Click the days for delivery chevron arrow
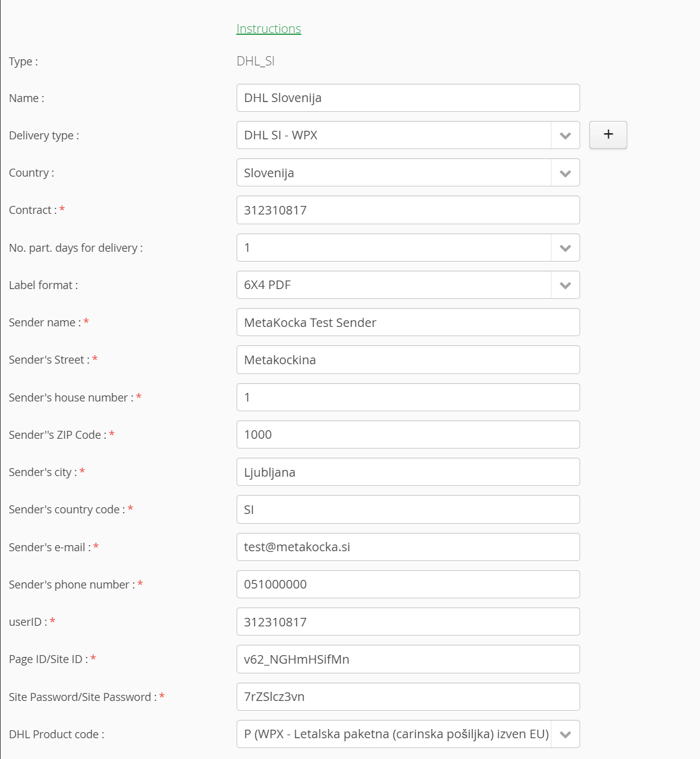The height and width of the screenshot is (759, 700). (566, 248)
